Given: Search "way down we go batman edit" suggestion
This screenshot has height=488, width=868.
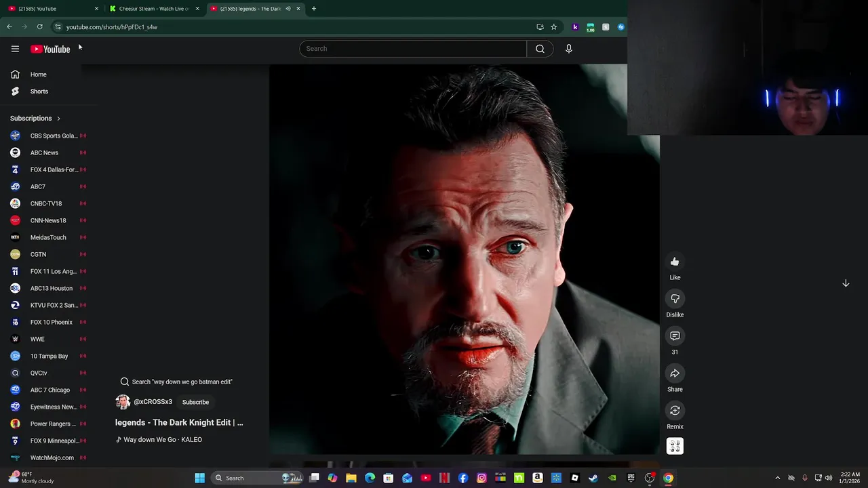Looking at the screenshot, I should 176,382.
